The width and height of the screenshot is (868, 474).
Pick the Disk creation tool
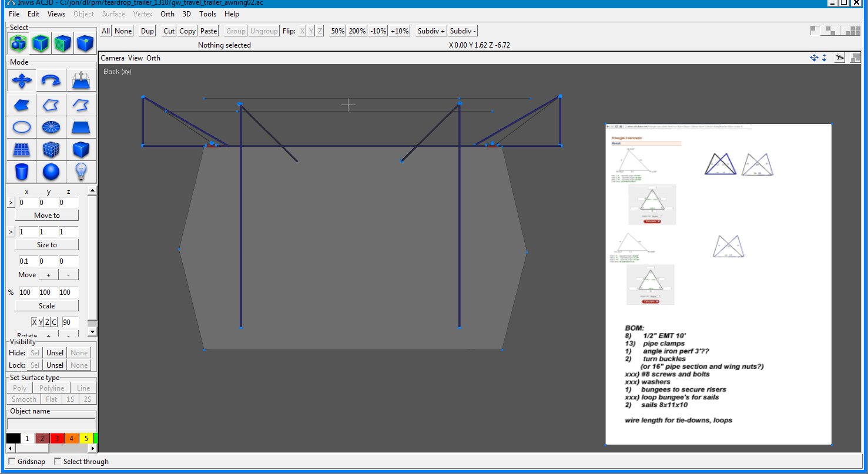point(51,127)
